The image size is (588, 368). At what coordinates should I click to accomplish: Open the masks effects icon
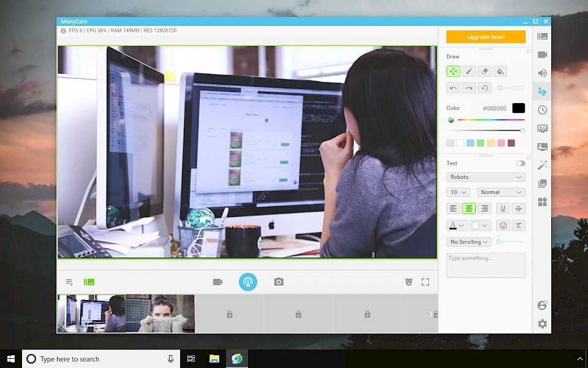point(409,282)
